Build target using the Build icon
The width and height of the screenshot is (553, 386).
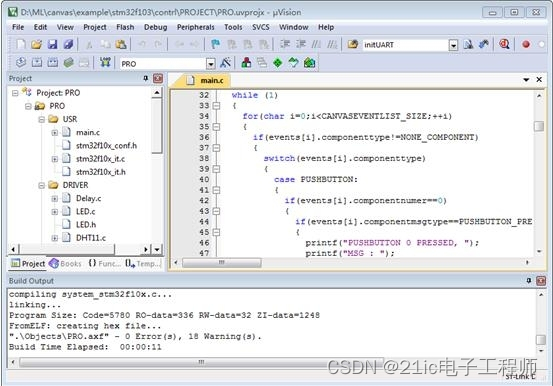point(37,63)
